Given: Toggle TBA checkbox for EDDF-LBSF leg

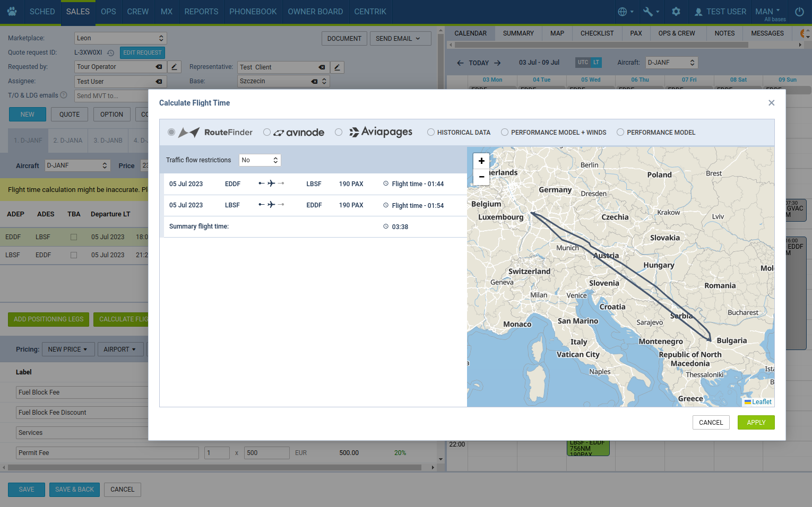Looking at the screenshot, I should (74, 237).
